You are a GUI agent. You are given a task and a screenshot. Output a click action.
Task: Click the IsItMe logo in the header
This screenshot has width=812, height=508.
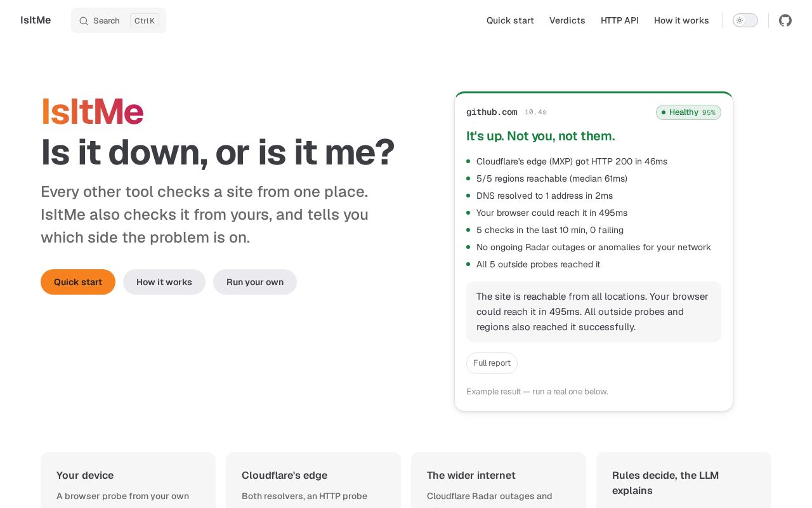click(x=36, y=20)
